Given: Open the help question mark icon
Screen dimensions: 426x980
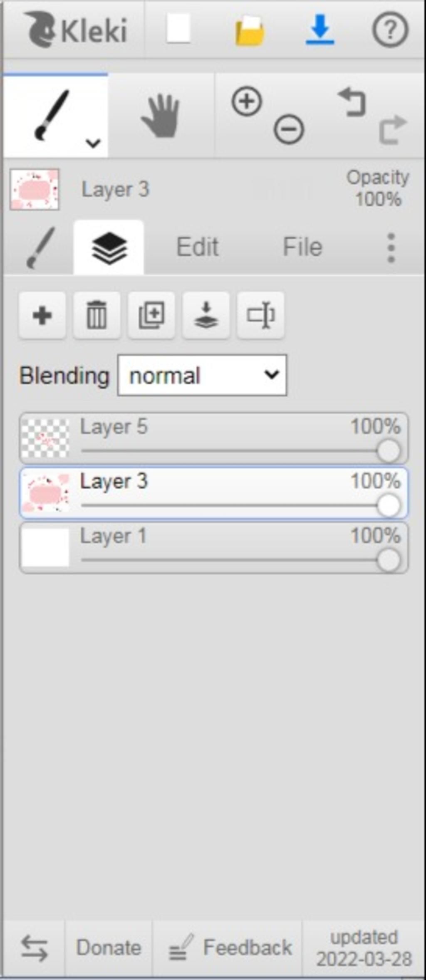Looking at the screenshot, I should click(390, 30).
